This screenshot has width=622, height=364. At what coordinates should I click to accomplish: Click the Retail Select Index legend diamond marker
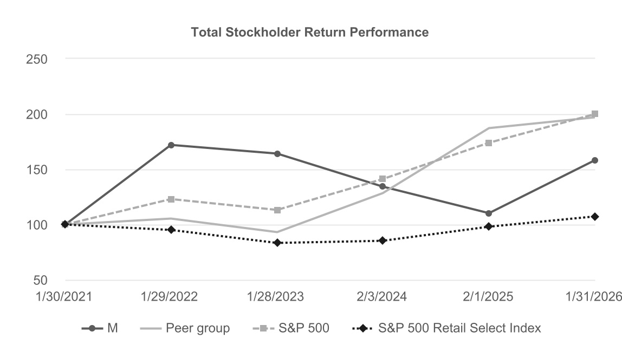pyautogui.click(x=363, y=328)
